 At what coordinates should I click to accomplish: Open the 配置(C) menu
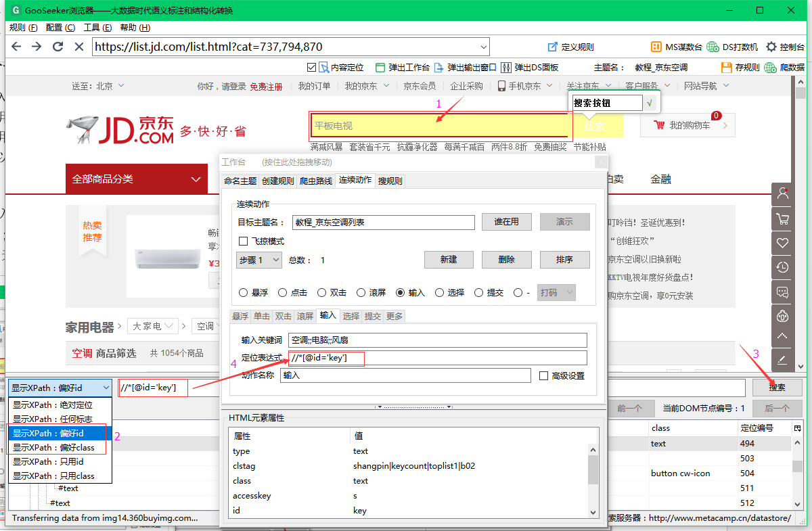61,28
